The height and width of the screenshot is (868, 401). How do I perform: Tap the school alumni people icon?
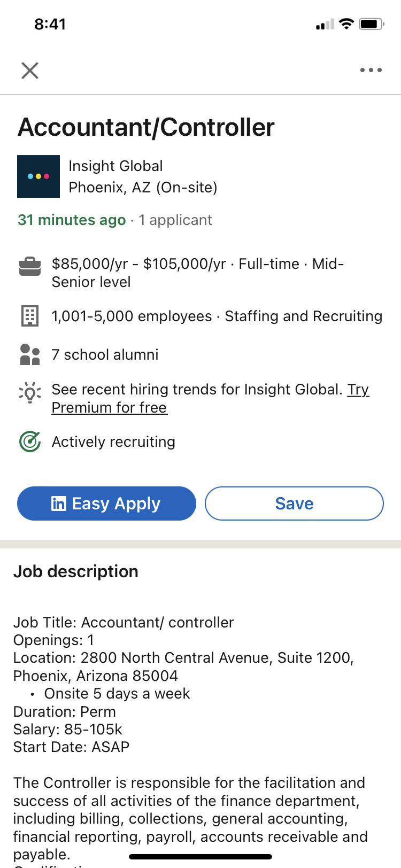point(30,354)
